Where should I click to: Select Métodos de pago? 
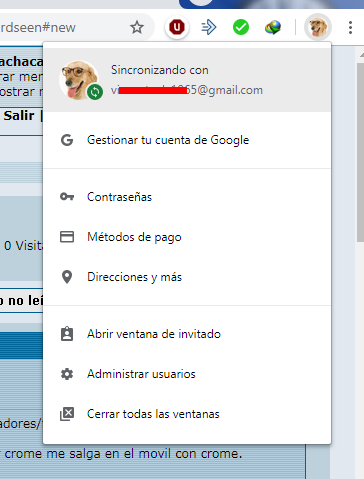tap(187, 237)
